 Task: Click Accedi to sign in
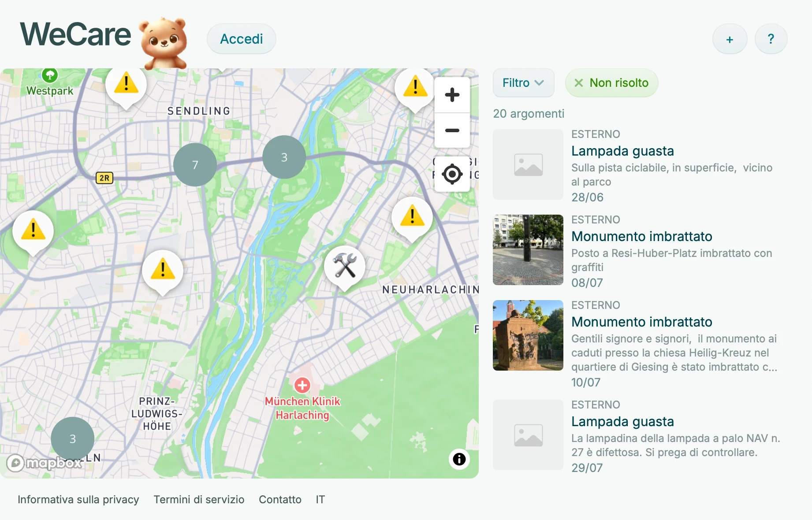[x=241, y=39]
